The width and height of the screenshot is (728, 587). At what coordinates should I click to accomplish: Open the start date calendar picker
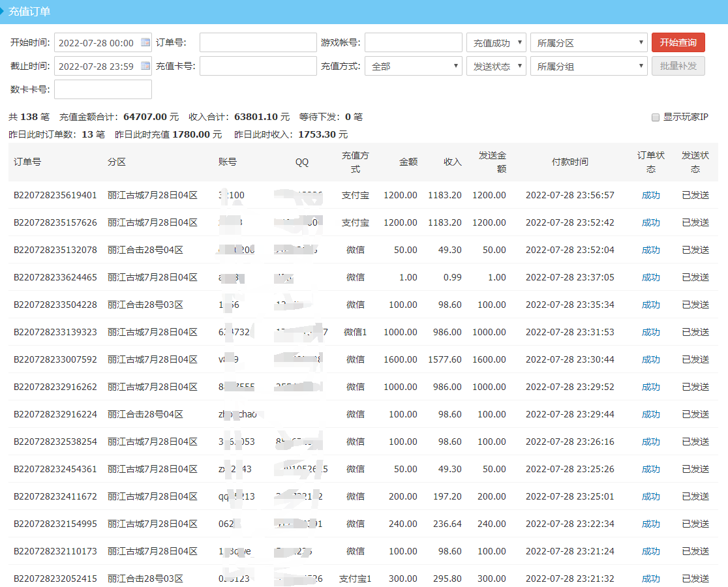(147, 42)
